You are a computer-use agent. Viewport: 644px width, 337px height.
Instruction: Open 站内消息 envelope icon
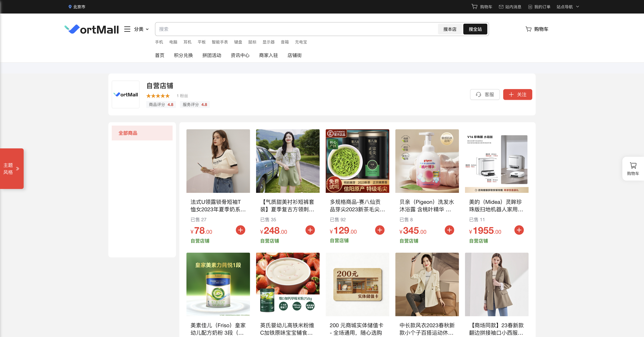click(x=501, y=7)
